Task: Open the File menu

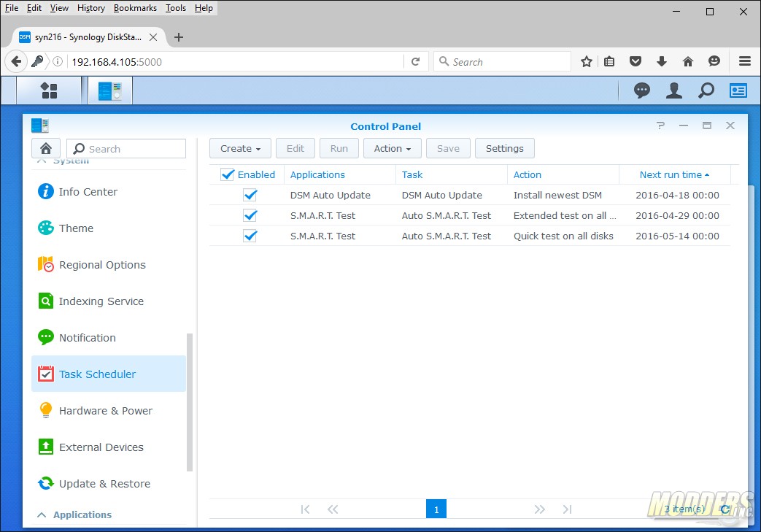Action: 12,8
